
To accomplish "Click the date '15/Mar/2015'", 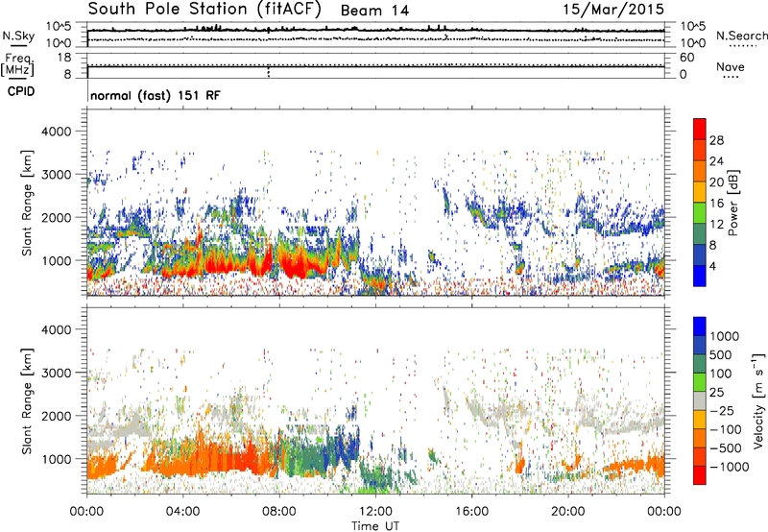I will [x=613, y=10].
